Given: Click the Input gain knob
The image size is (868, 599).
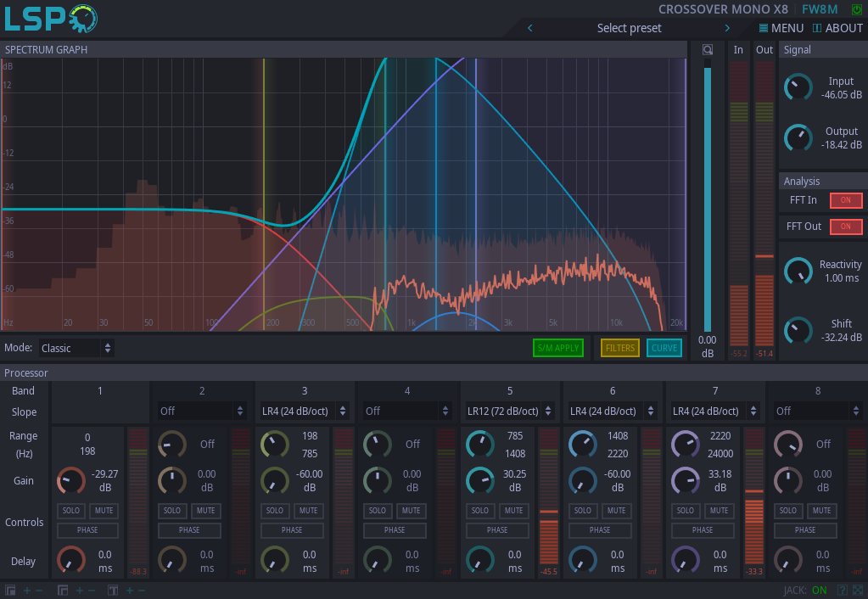Looking at the screenshot, I should (798, 87).
